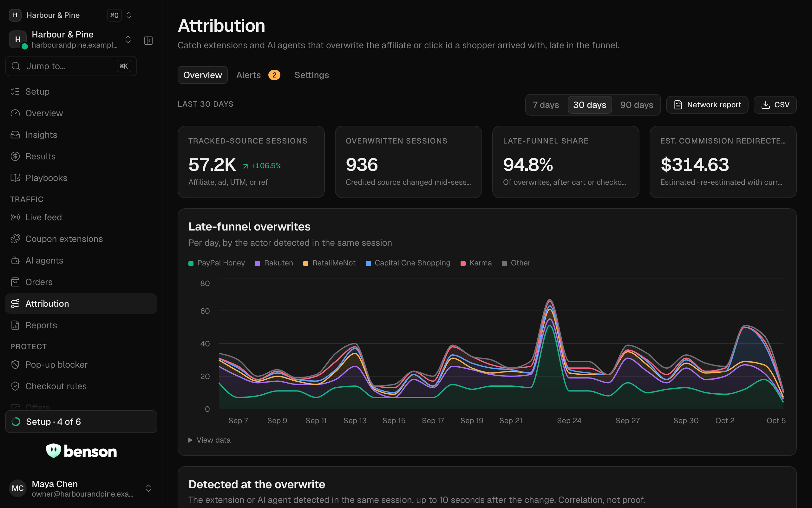Click the Reports document icon
The image size is (812, 508).
click(15, 325)
